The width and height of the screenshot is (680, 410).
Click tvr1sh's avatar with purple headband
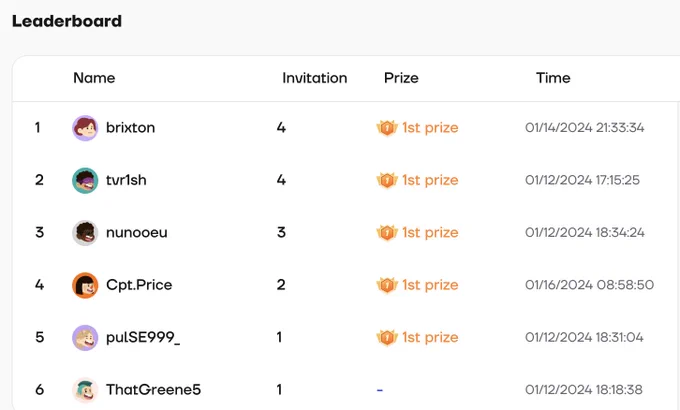(x=85, y=180)
